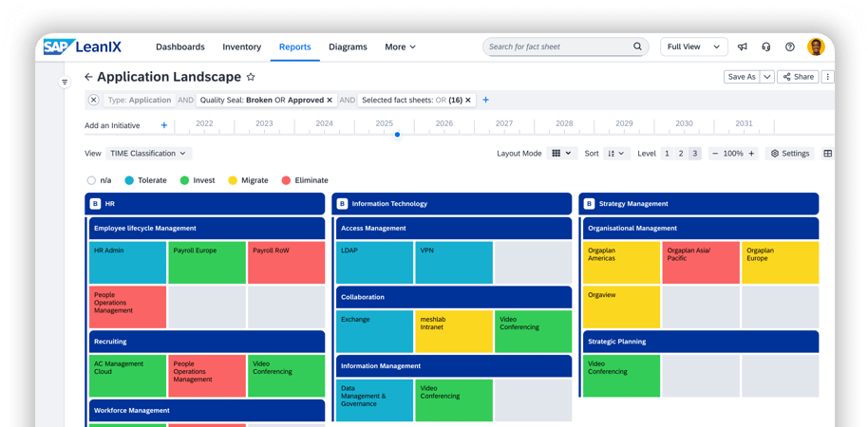Open the Full View dropdown
This screenshot has width=868, height=427.
693,46
